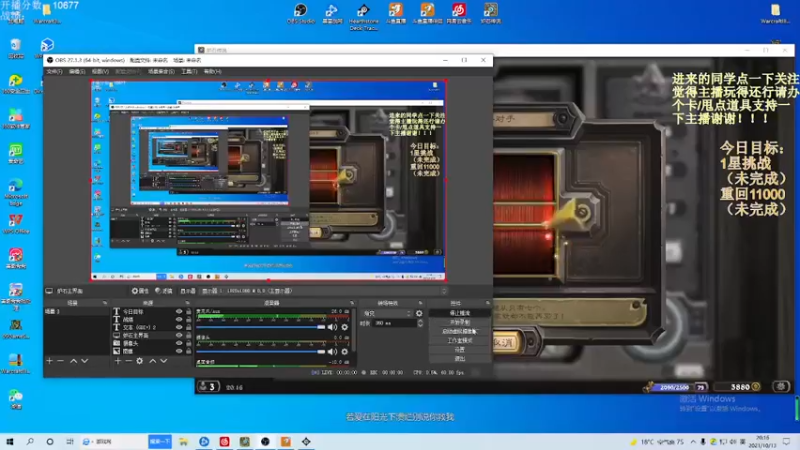Open the 工具(T) menu

[189, 71]
